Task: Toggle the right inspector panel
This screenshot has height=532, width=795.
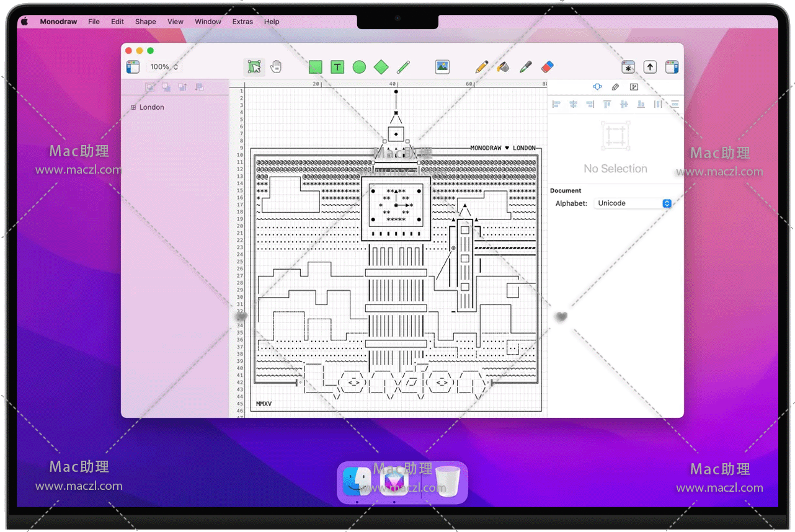Action: pyautogui.click(x=672, y=67)
